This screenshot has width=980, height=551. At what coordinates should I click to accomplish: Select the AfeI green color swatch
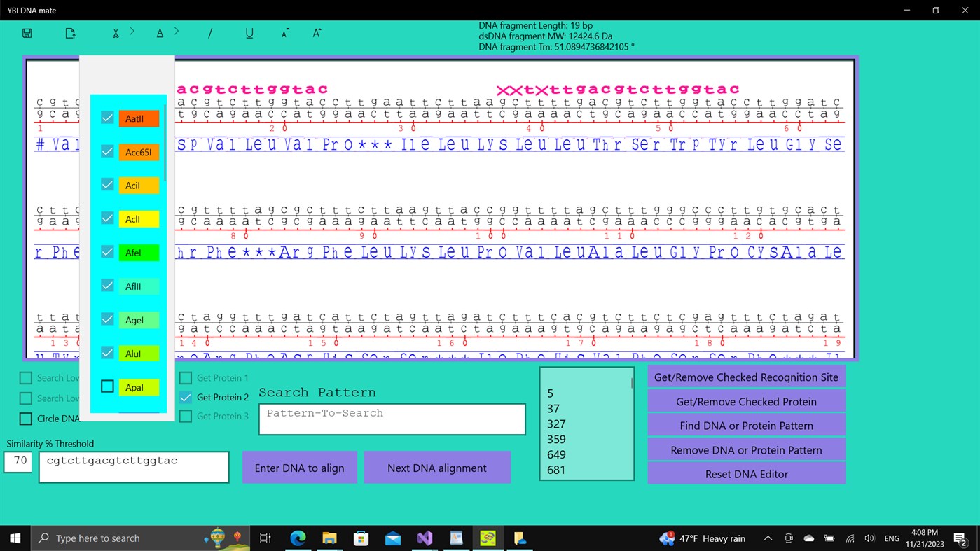pyautogui.click(x=138, y=252)
